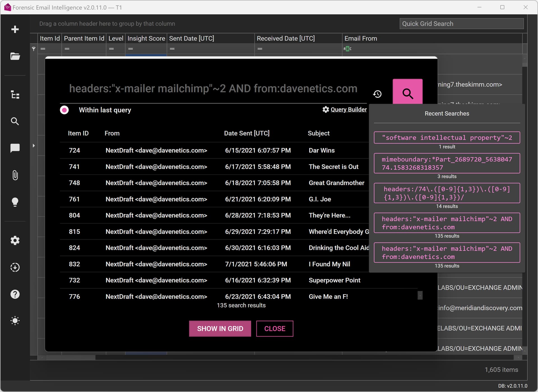Viewport: 538px width, 392px height.
Task: Expand the row arrow at grid left edge
Action: tap(34, 146)
